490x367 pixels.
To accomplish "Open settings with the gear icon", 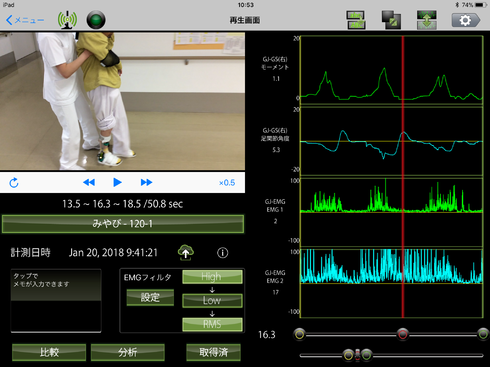I will 466,20.
